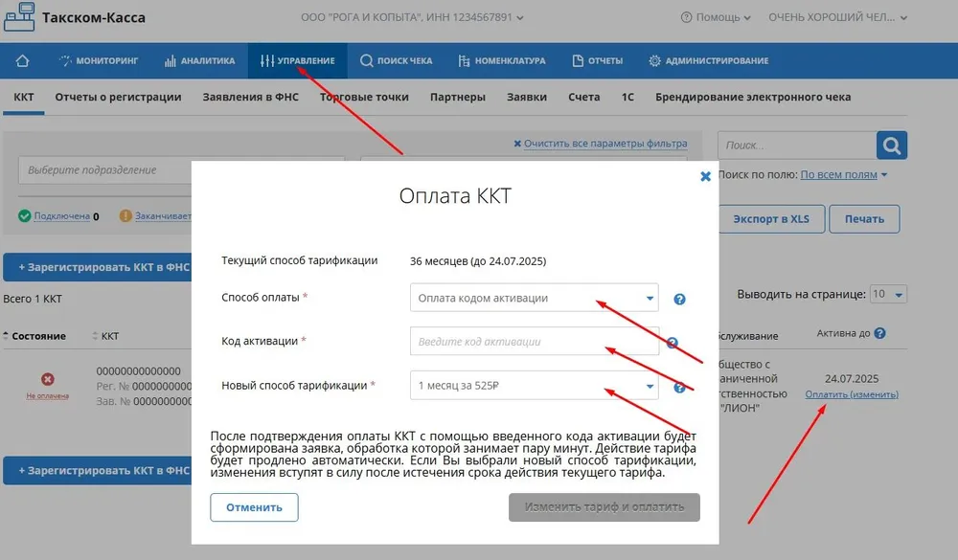Open the Мониторинг section
The width and height of the screenshot is (958, 560).
click(99, 60)
